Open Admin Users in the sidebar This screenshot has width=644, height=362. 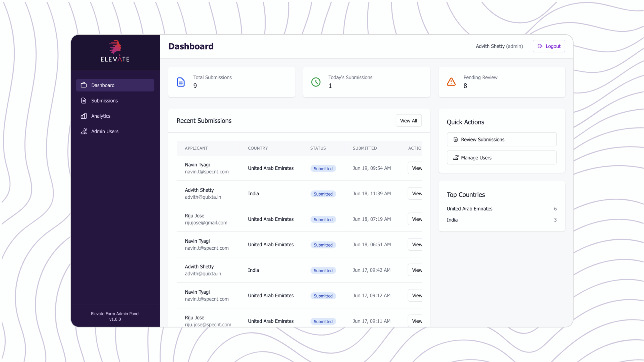[105, 131]
